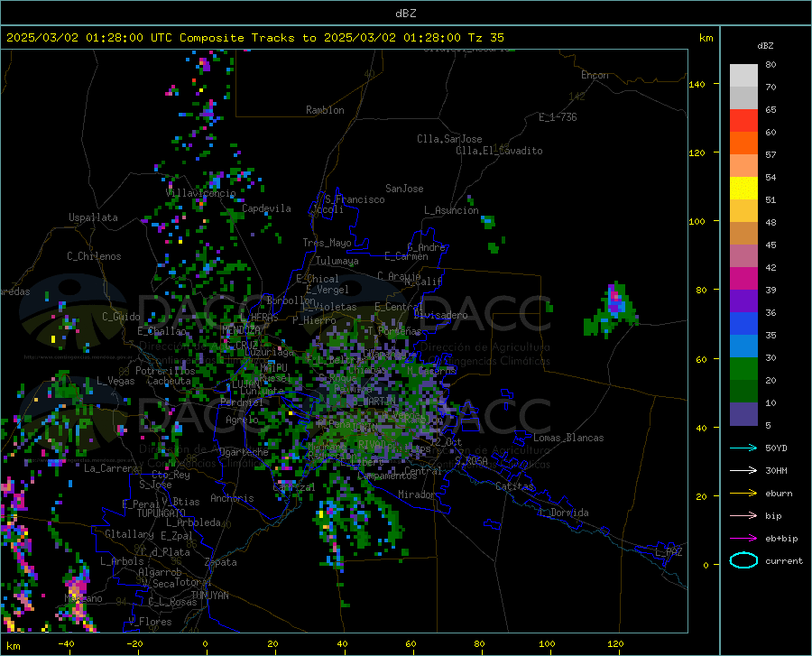Click the 'Encon' map label
812x656 pixels.
pos(595,75)
